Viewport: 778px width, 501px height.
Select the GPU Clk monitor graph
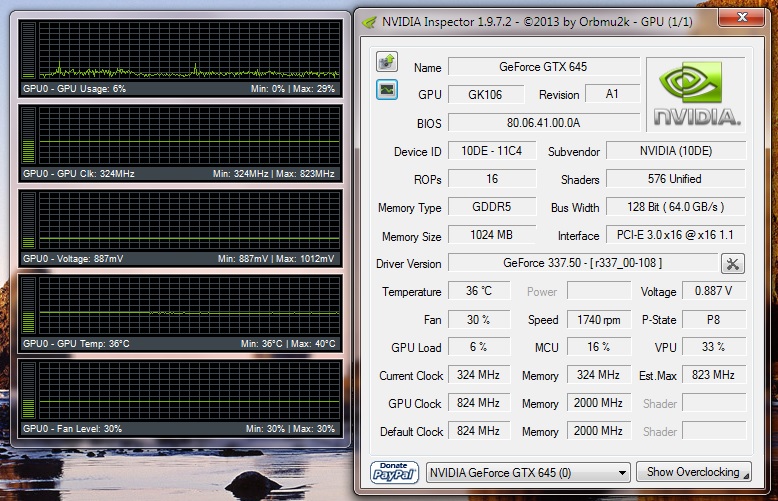tap(180, 143)
